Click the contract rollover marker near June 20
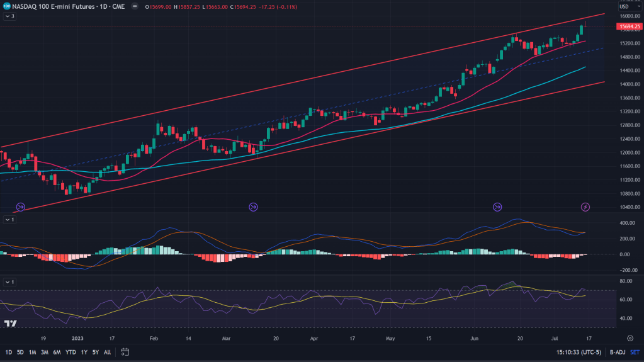The image size is (644, 362). pos(498,206)
